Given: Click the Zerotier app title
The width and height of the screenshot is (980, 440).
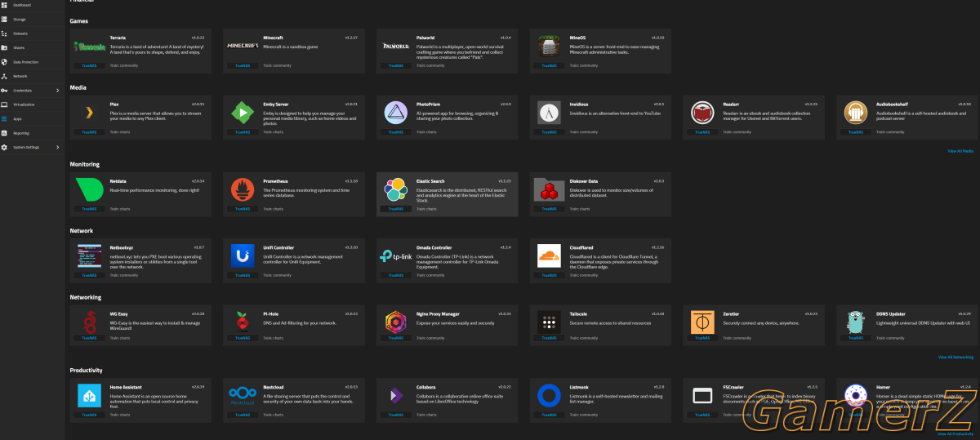Looking at the screenshot, I should 731,313.
